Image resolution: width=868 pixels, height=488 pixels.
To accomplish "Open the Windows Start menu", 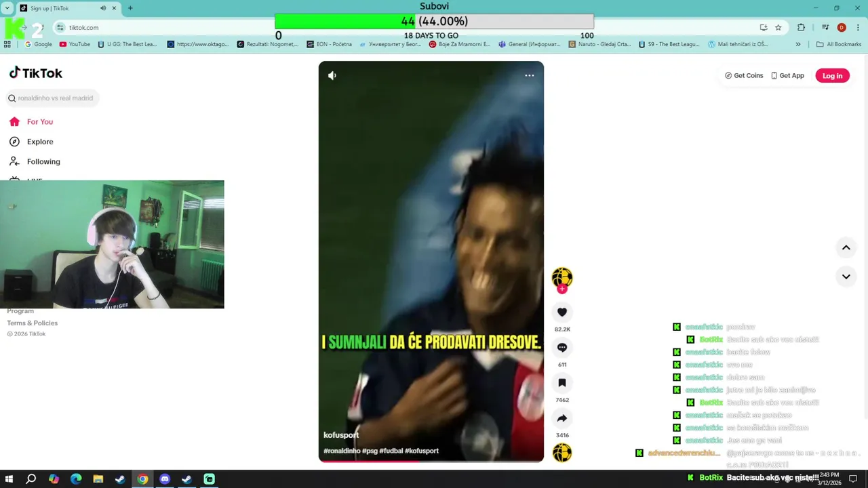I will click(9, 479).
